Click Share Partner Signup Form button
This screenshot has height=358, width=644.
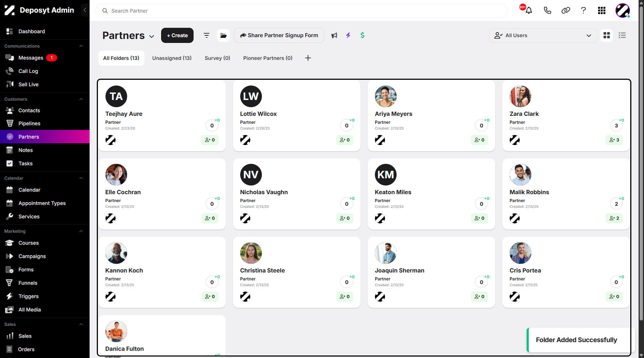tap(279, 35)
